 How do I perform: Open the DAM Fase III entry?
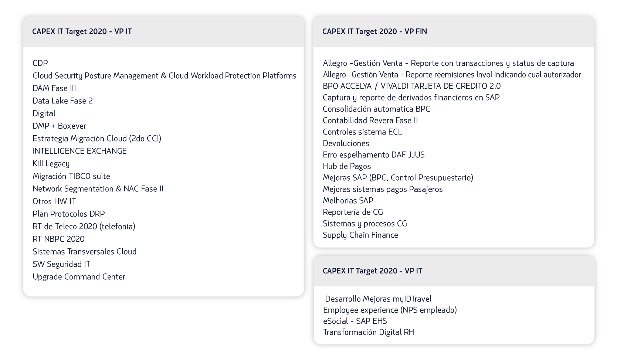click(x=54, y=88)
